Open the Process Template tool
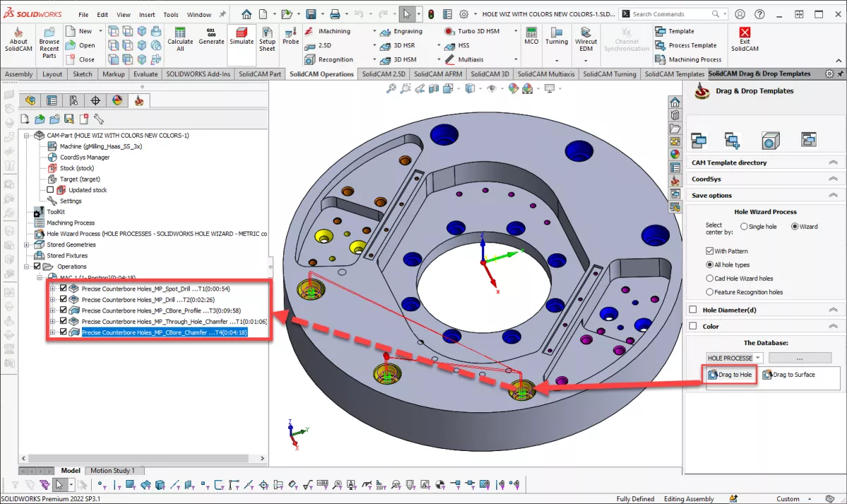Image resolution: width=847 pixels, height=504 pixels. [x=685, y=45]
